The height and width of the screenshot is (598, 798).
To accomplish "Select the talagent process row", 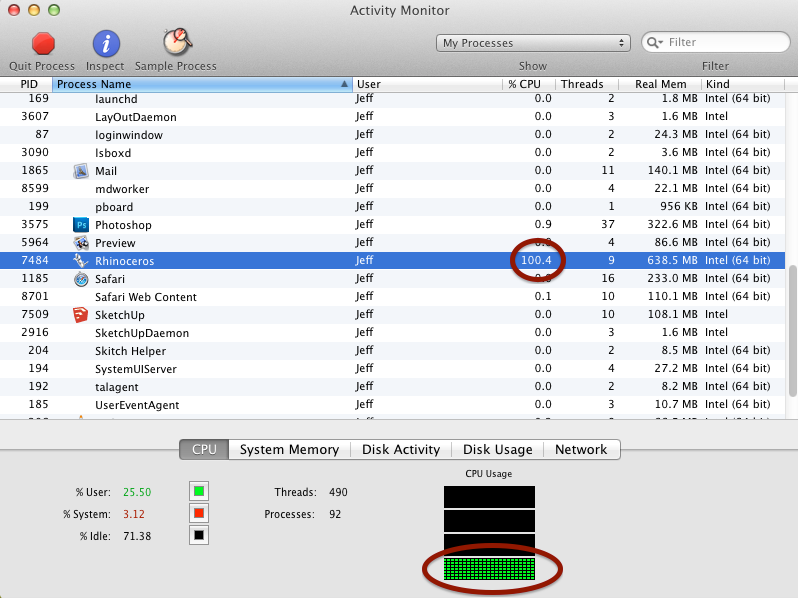I will tap(392, 387).
